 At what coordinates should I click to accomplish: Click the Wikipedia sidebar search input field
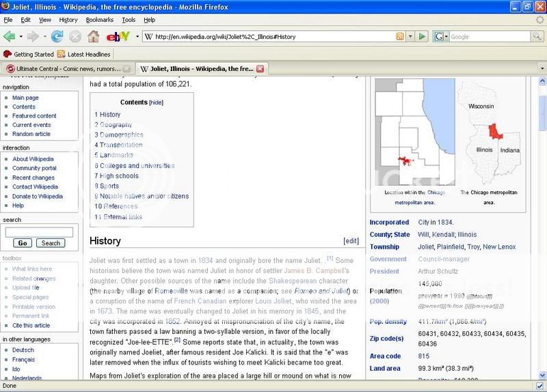coord(39,232)
